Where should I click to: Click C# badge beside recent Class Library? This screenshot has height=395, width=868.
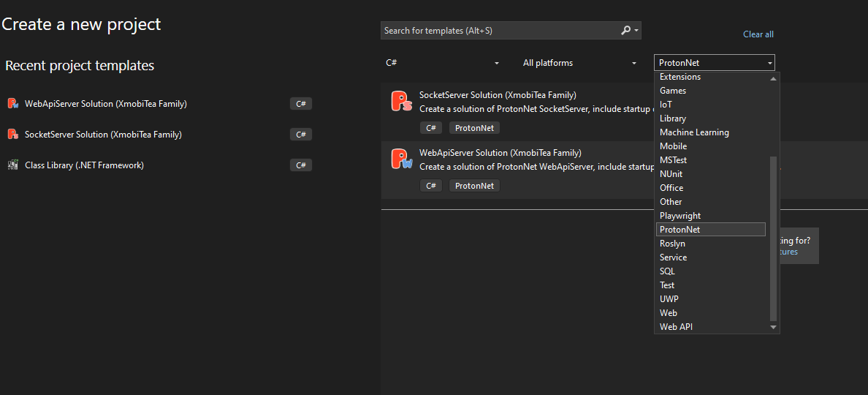[x=301, y=165]
